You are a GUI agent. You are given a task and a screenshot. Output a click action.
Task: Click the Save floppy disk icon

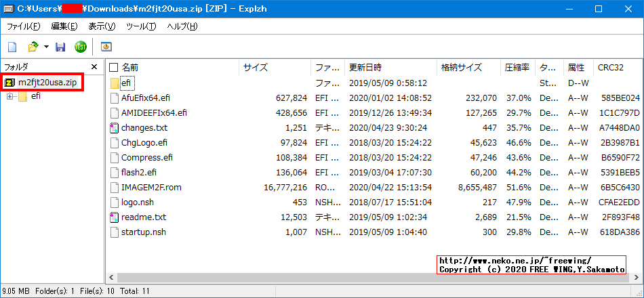[61, 47]
